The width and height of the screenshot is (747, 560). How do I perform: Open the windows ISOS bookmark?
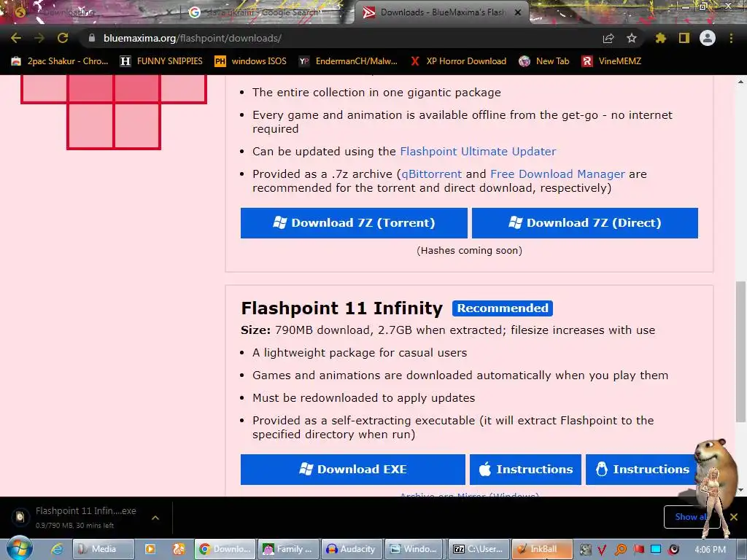[251, 61]
